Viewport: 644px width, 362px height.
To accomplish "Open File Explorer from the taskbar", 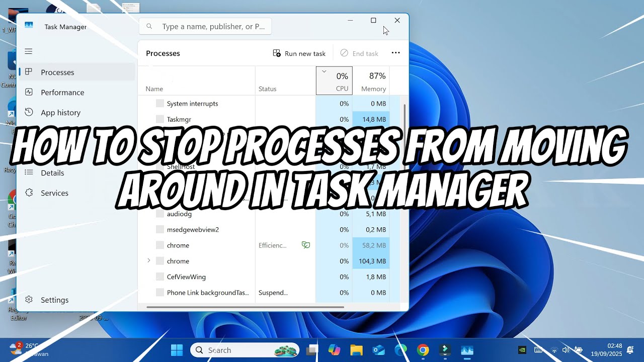I will [356, 350].
